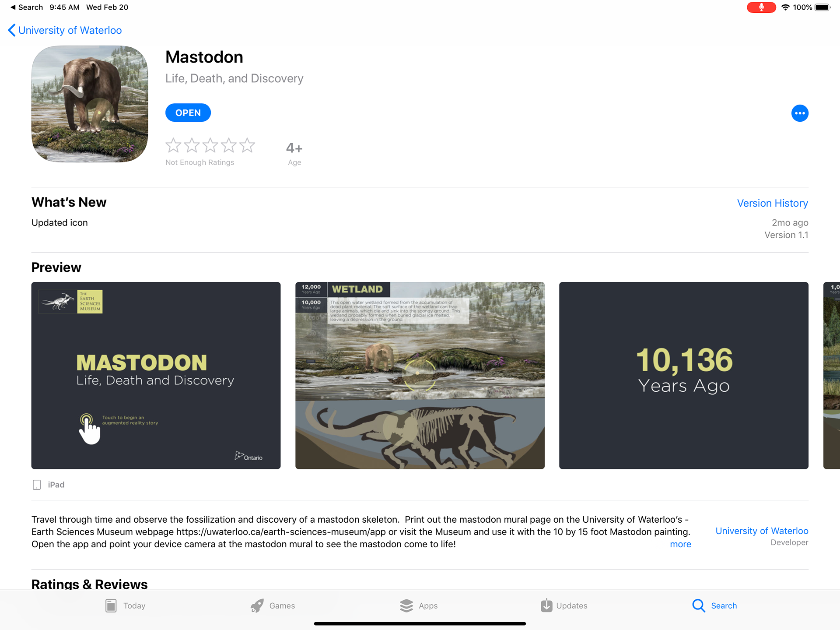This screenshot has height=630, width=840.
Task: Tap the battery status icon
Action: 822,7
